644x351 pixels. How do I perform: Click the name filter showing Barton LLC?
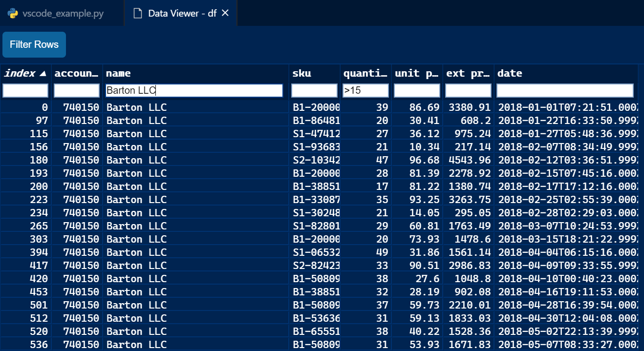pos(193,90)
